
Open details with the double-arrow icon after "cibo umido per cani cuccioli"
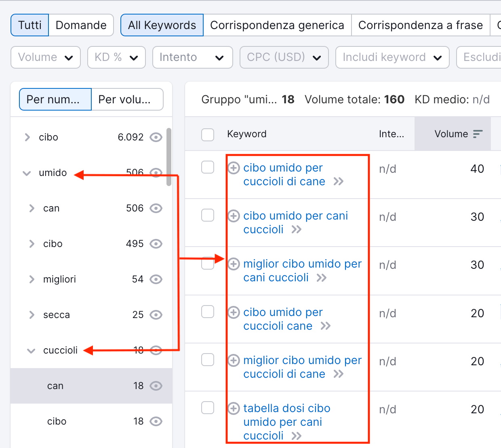point(297,229)
